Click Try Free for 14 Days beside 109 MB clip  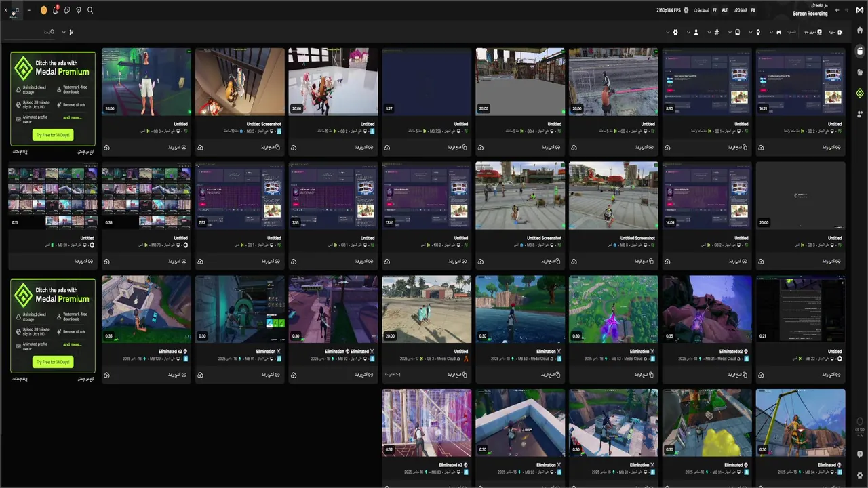pyautogui.click(x=52, y=362)
